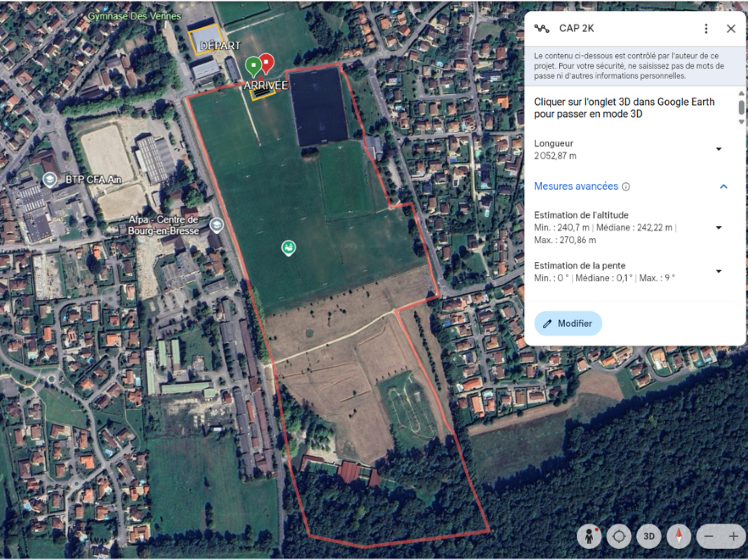Close the CAP 2K info panel
Image resolution: width=748 pixels, height=560 pixels.
point(731,29)
